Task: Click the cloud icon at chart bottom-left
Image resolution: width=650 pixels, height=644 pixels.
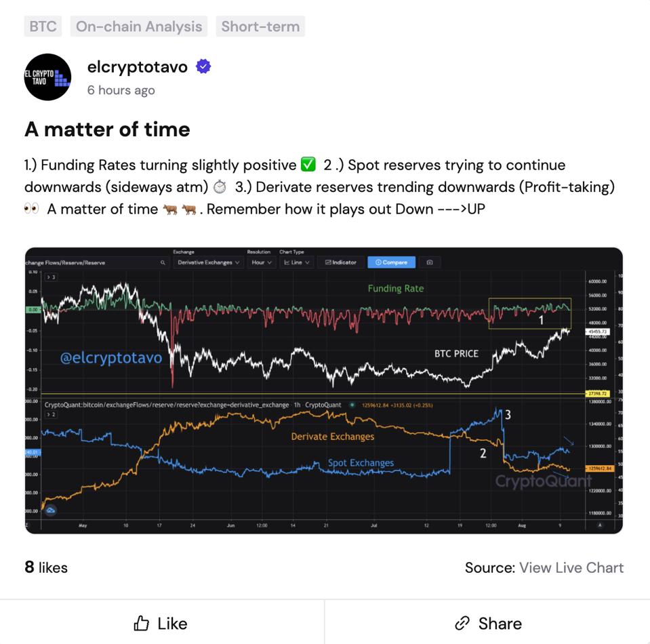Action: pos(51,510)
